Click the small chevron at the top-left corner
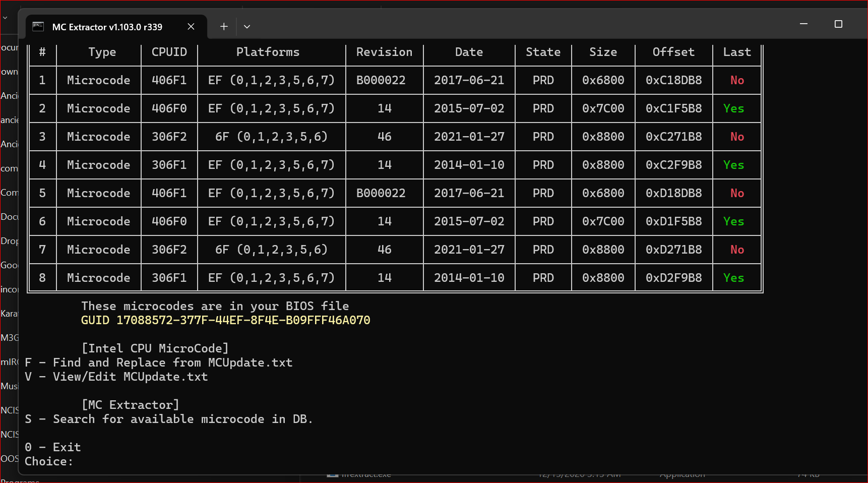Image resolution: width=868 pixels, height=483 pixels. 5,18
